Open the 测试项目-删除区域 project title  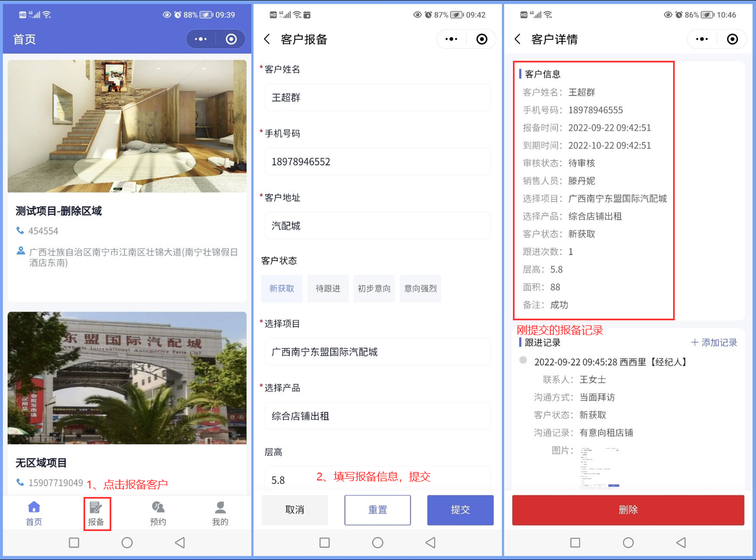59,211
